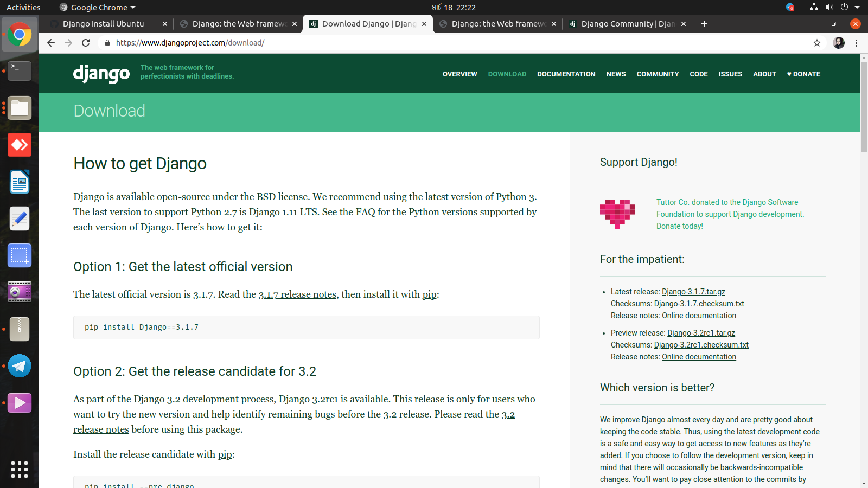
Task: Show all applications grid
Action: click(20, 470)
